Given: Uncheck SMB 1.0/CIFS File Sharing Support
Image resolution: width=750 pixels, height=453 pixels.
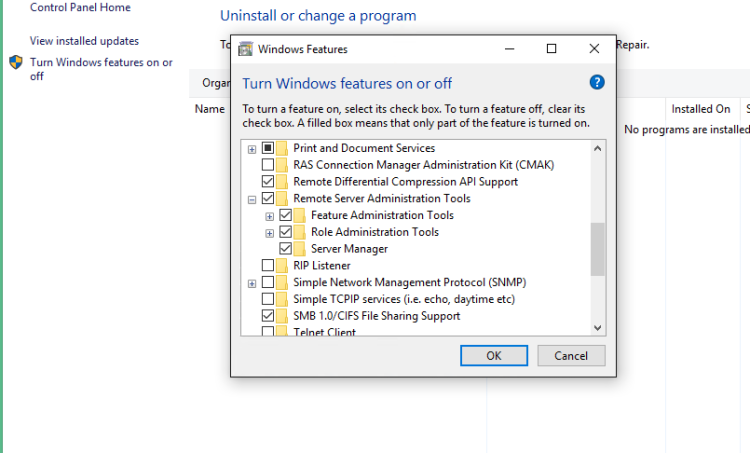Looking at the screenshot, I should click(267, 316).
